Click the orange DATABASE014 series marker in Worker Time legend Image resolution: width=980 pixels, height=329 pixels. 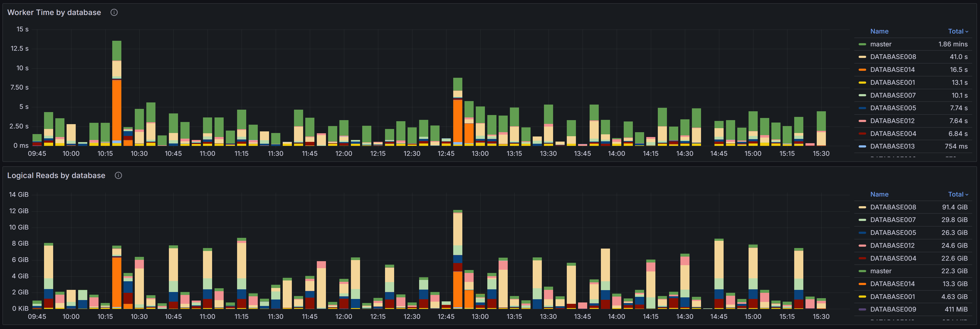point(864,69)
